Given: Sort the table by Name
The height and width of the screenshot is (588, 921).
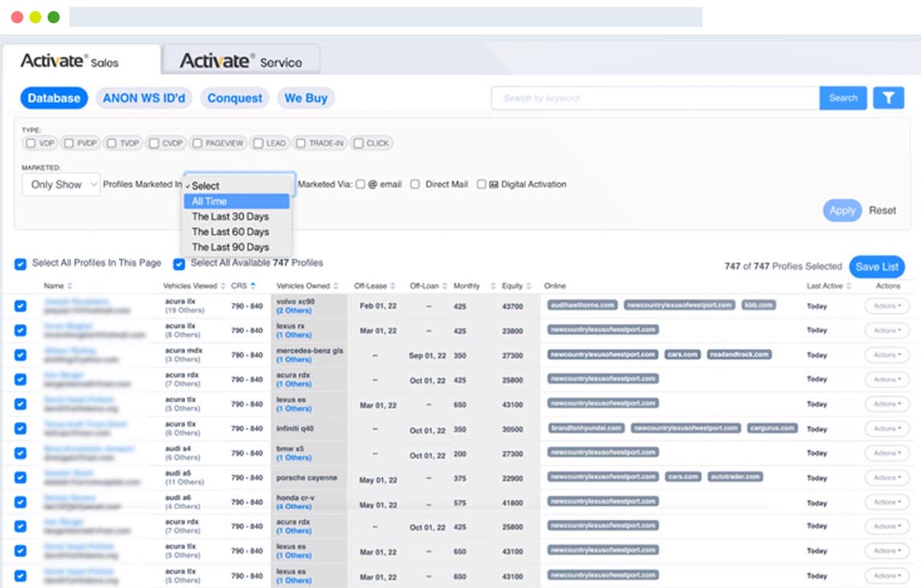Looking at the screenshot, I should point(70,286).
